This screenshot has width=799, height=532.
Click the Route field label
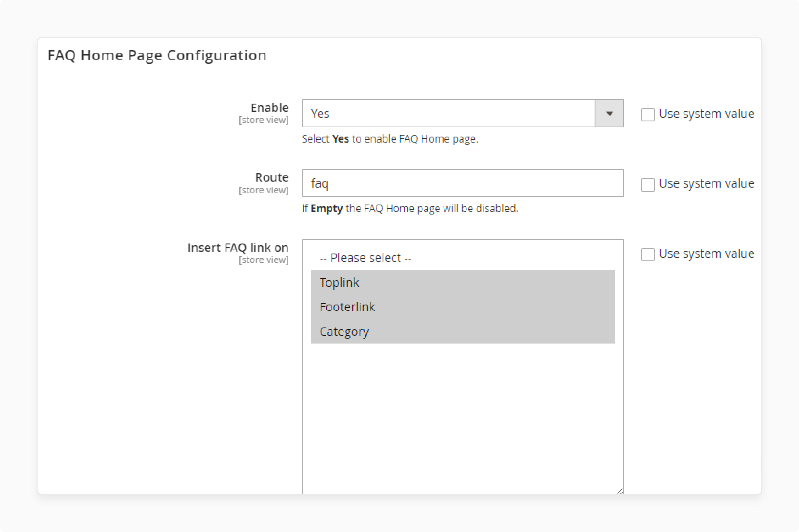(272, 177)
